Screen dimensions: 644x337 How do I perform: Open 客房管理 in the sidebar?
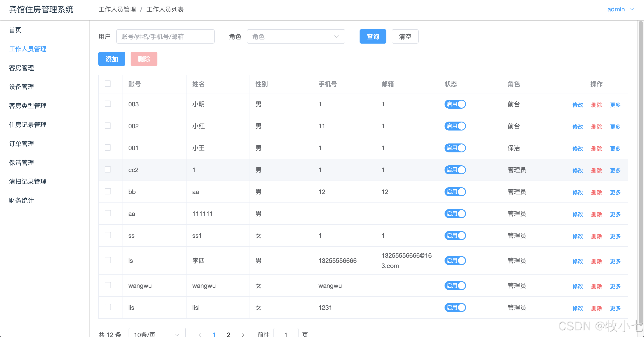pyautogui.click(x=21, y=68)
